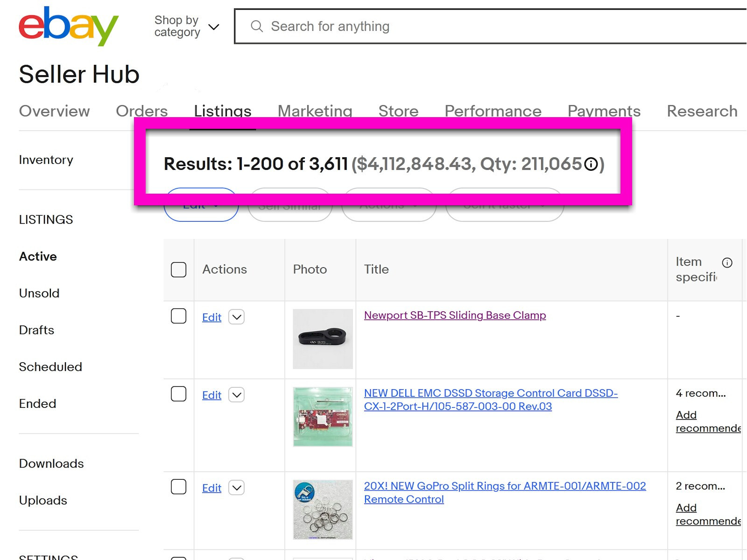
Task: Click Edit for GoPro Split Rings listing
Action: [x=211, y=488]
